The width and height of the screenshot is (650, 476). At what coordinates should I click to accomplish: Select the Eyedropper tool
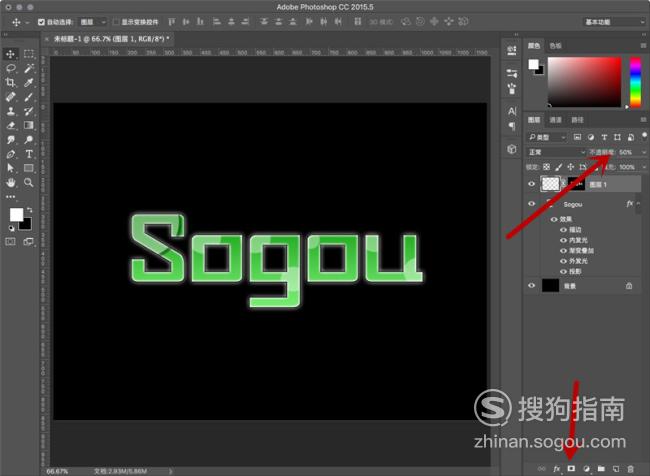(x=29, y=83)
